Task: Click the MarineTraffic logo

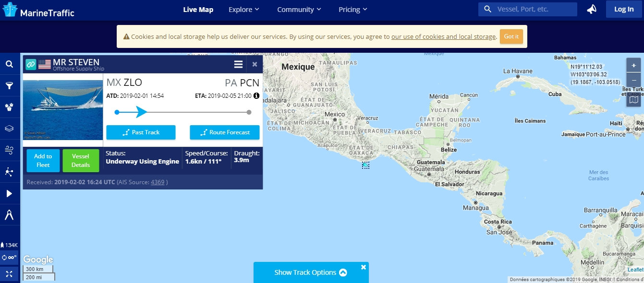Action: [38, 11]
